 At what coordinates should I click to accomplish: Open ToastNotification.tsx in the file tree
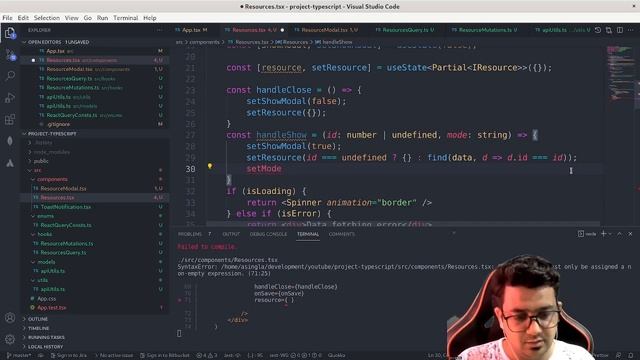(66, 207)
